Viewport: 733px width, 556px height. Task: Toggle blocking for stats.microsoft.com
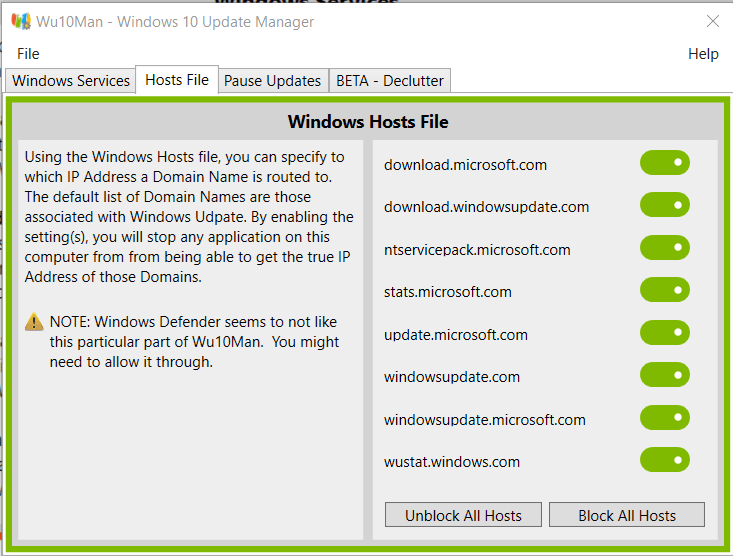pos(665,290)
